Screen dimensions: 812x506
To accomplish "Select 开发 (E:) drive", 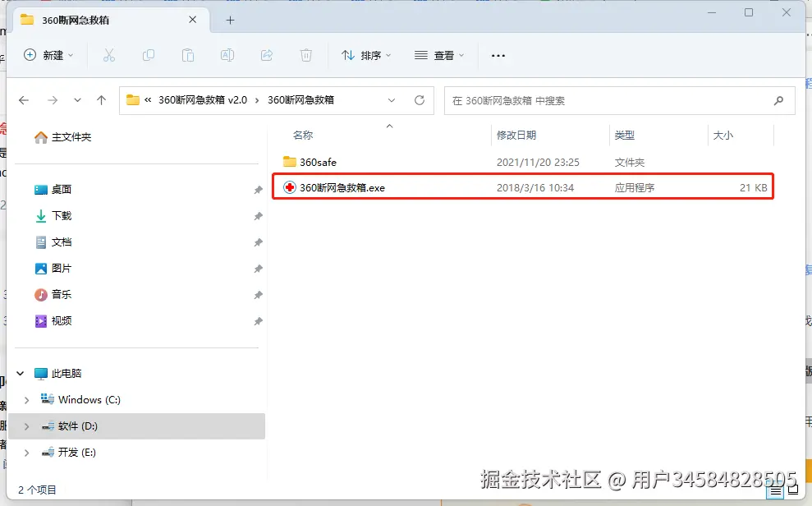I will point(69,453).
